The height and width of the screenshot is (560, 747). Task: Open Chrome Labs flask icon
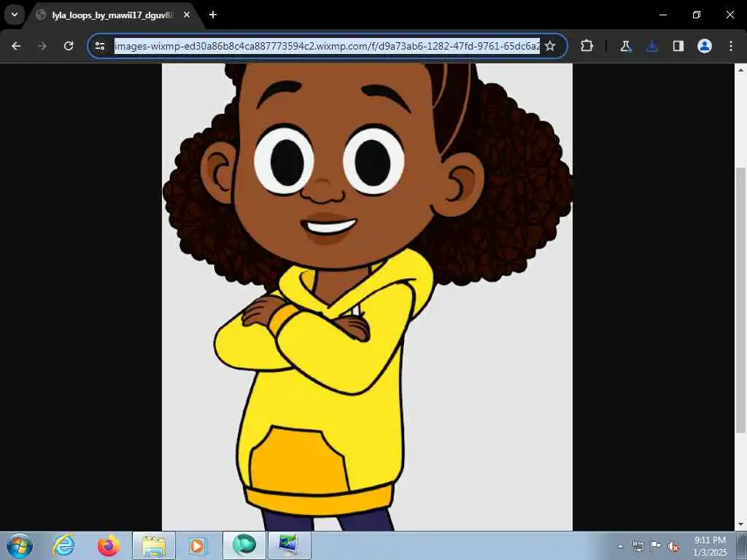(625, 46)
